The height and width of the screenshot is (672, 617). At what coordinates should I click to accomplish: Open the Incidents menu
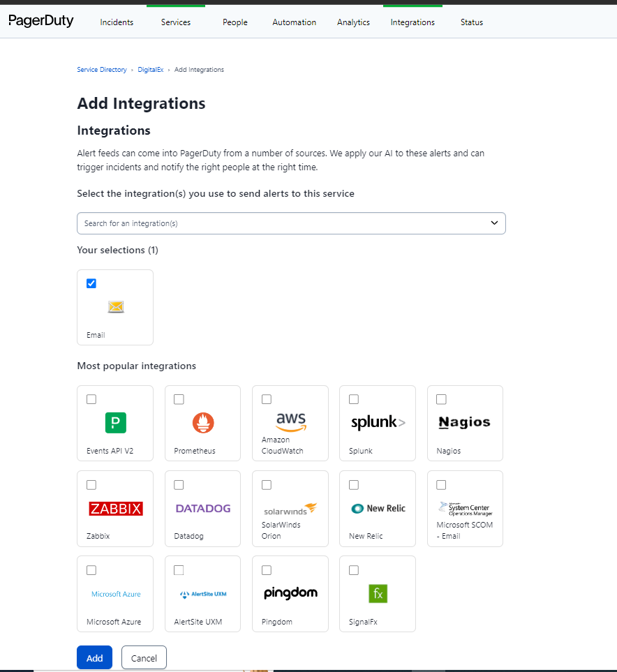117,22
